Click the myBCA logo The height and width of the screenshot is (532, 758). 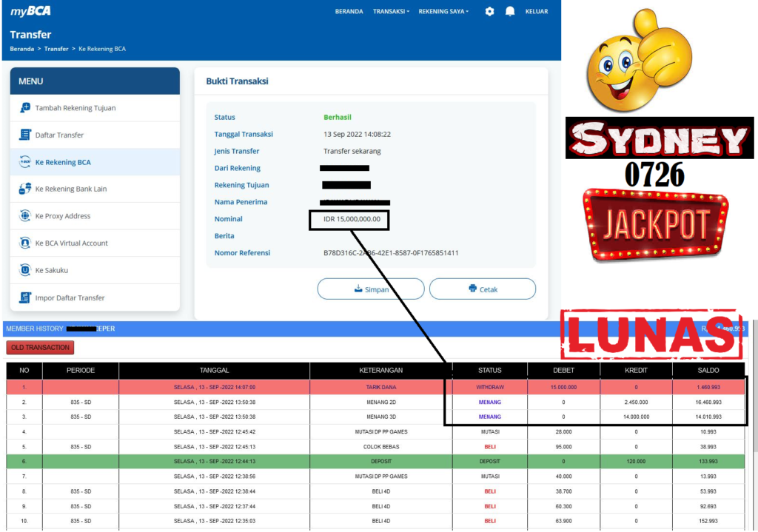30,11
